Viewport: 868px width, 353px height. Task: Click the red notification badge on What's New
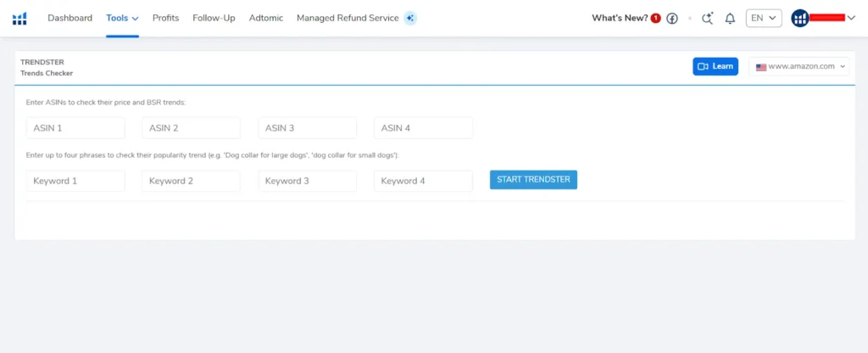pyautogui.click(x=656, y=19)
